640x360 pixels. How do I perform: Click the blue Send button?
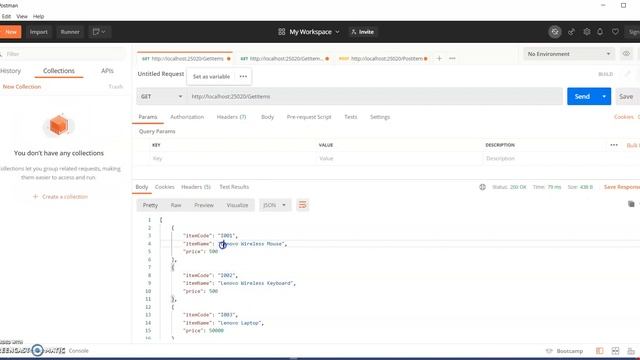tap(582, 96)
